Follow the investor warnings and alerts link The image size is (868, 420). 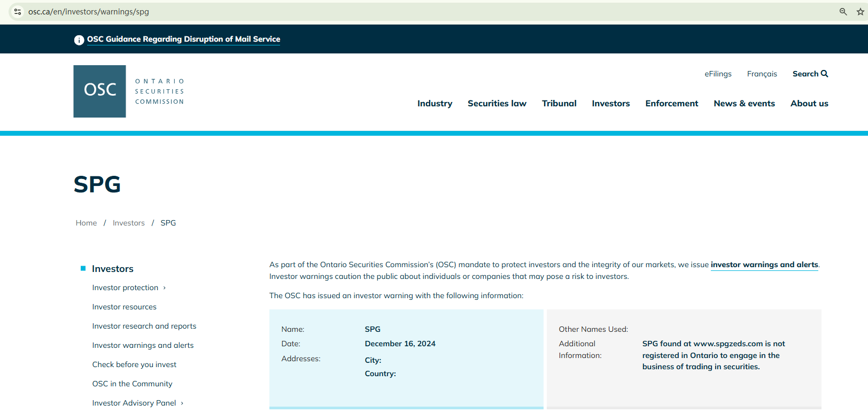(x=764, y=265)
